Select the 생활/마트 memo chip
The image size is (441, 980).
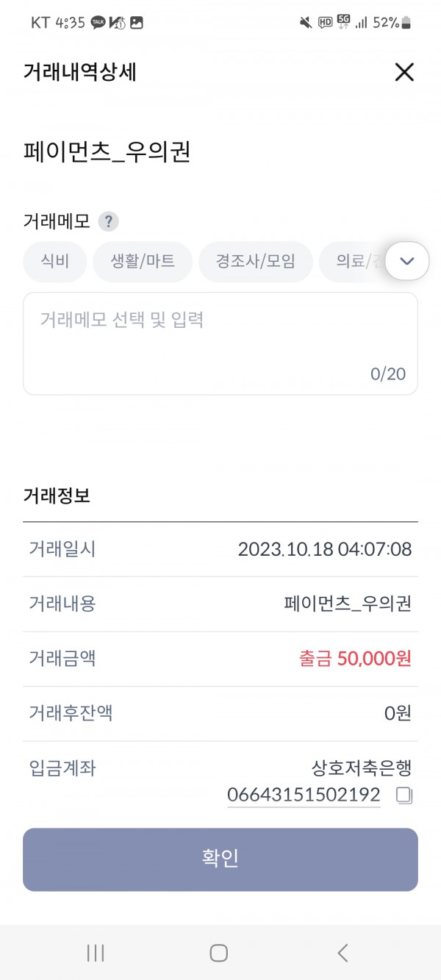click(143, 261)
